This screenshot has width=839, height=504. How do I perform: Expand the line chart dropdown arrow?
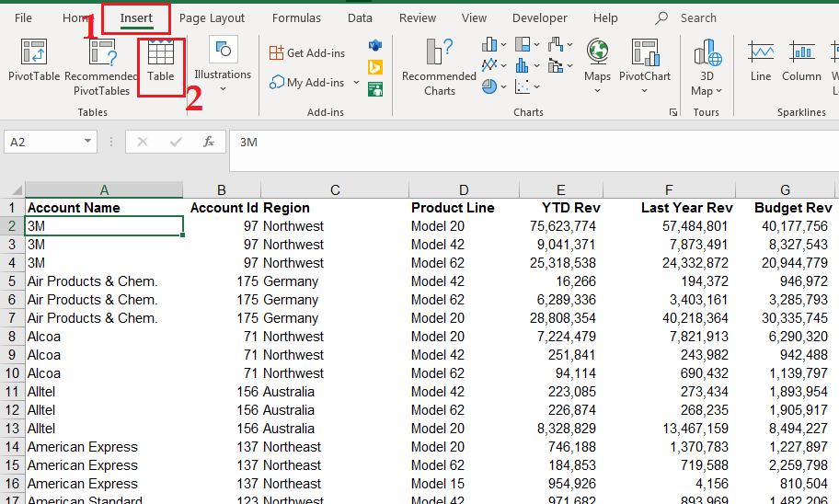tap(503, 65)
